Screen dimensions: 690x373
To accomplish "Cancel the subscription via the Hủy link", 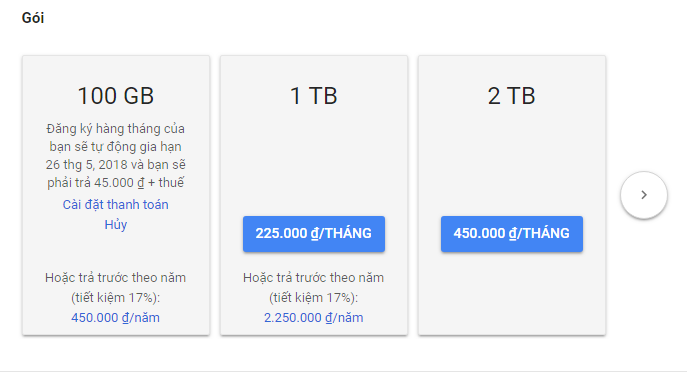I will click(x=116, y=224).
